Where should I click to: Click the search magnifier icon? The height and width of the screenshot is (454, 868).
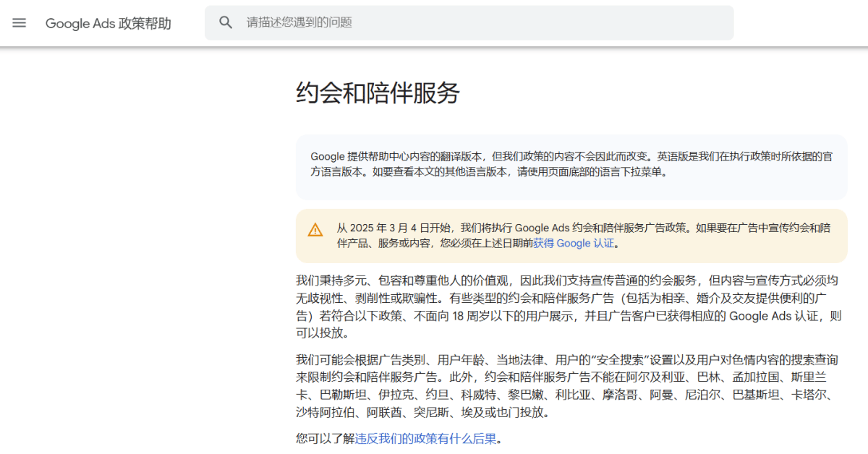(226, 22)
